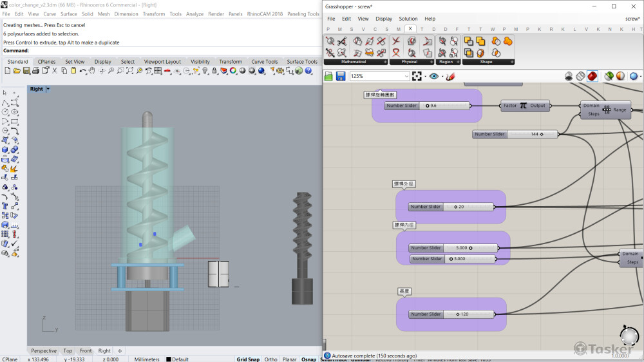
Task: Toggle Osnap in the Rhino status bar
Action: click(308, 359)
